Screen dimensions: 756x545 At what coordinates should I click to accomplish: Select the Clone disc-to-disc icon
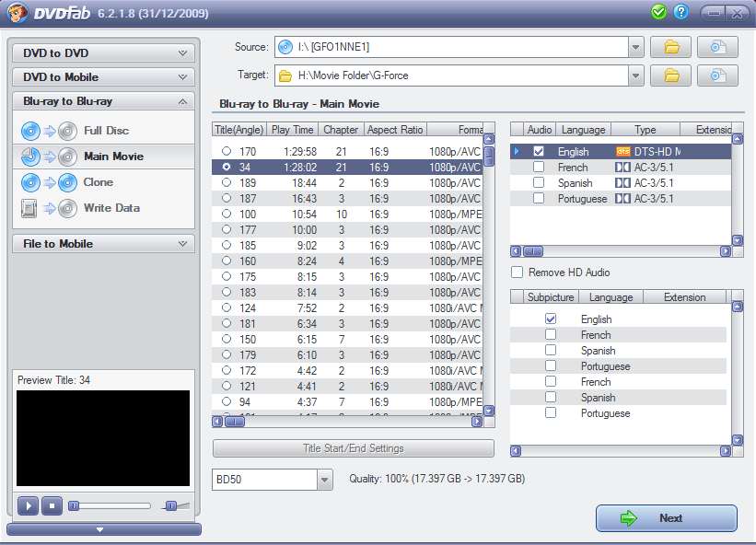click(49, 182)
